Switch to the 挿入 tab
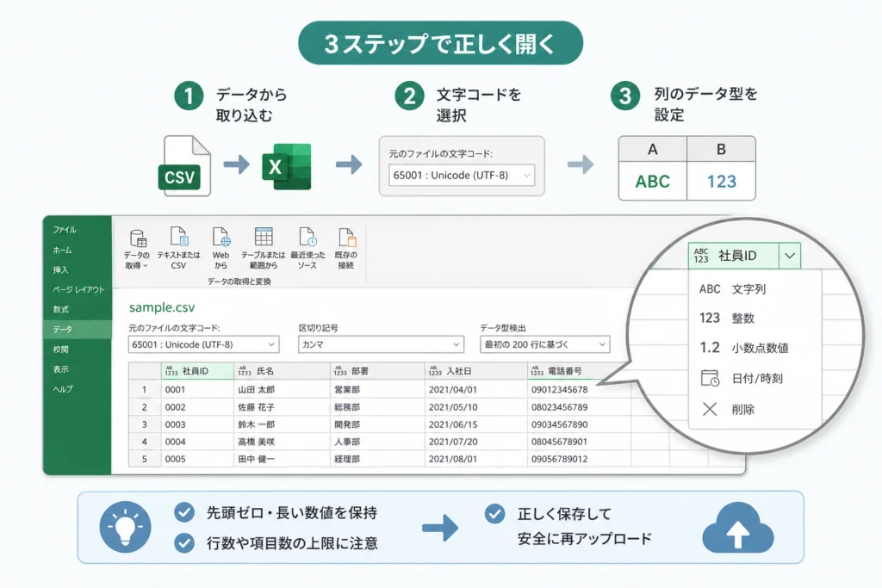The height and width of the screenshot is (588, 882). point(60,269)
